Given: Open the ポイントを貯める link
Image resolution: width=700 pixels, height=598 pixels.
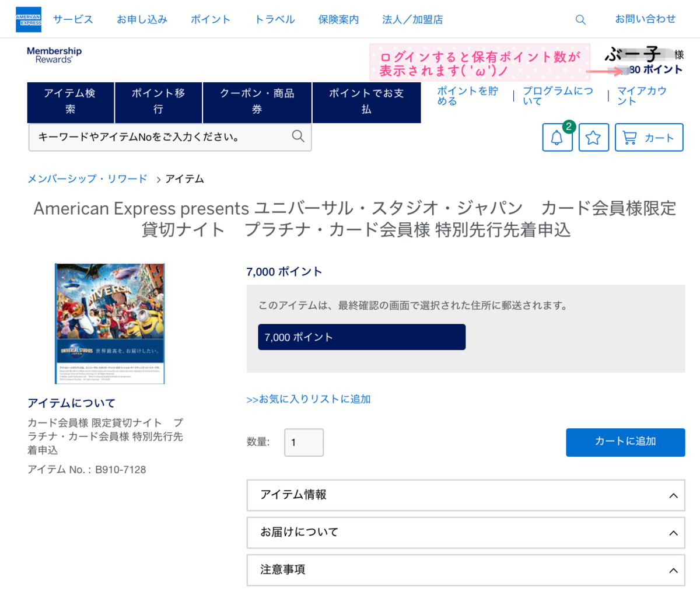Looking at the screenshot, I should coord(468,96).
